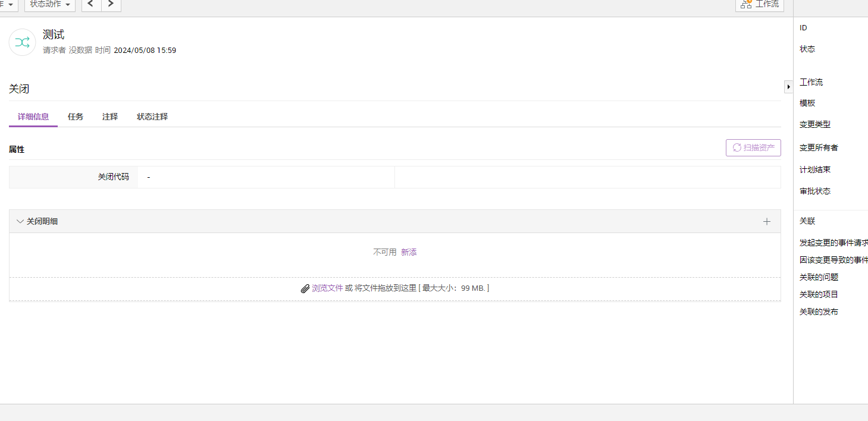The image size is (868, 421).
Task: Go to the next change using right arrow
Action: point(111,4)
